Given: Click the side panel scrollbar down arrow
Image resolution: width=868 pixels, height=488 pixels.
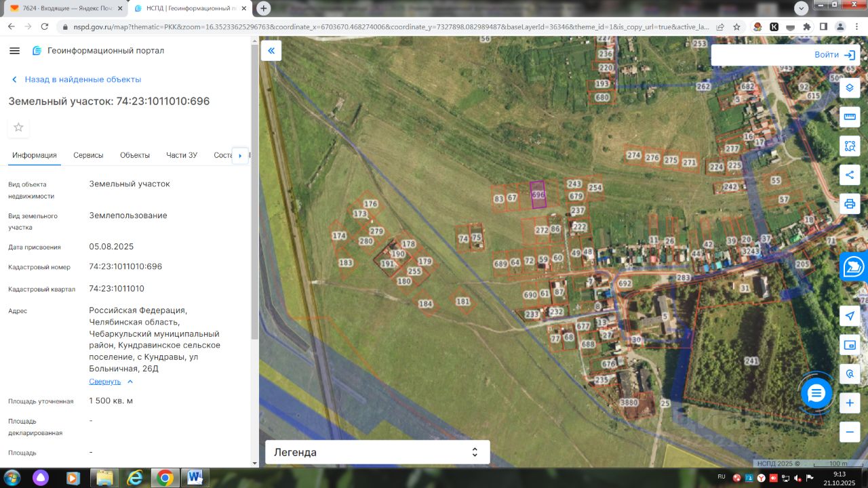Looking at the screenshot, I should pos(255,463).
